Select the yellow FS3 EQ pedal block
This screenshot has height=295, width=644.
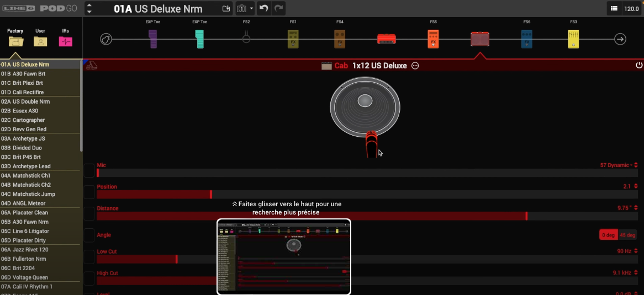point(573,39)
